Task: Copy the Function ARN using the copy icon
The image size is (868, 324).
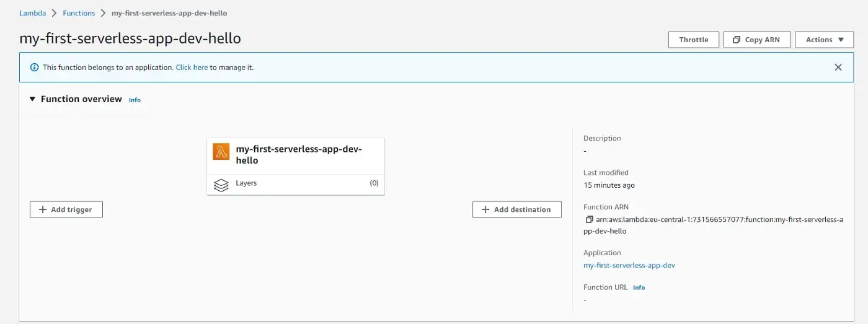Action: [x=589, y=220]
